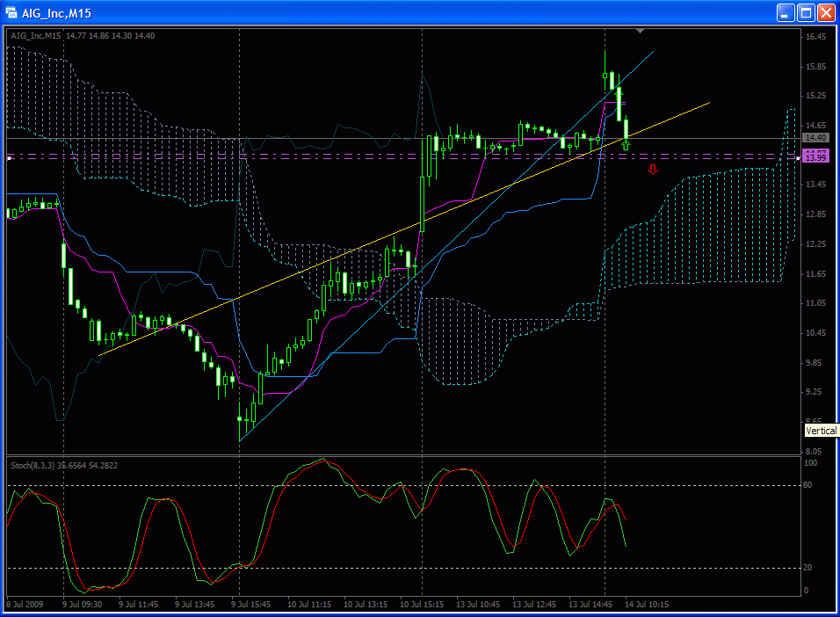Image resolution: width=840 pixels, height=617 pixels.
Task: Click the magenta price label 13.99
Action: pyautogui.click(x=816, y=157)
